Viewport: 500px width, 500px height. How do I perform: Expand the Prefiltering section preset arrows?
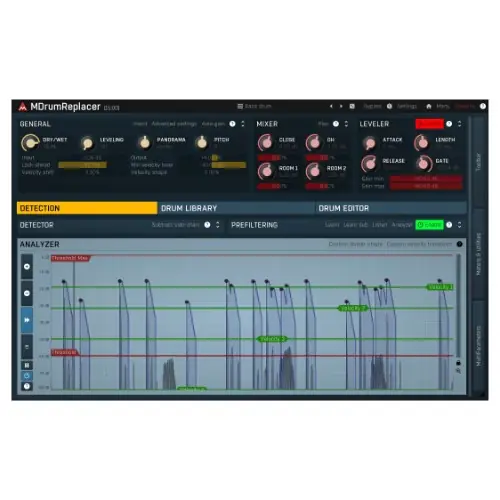point(459,225)
